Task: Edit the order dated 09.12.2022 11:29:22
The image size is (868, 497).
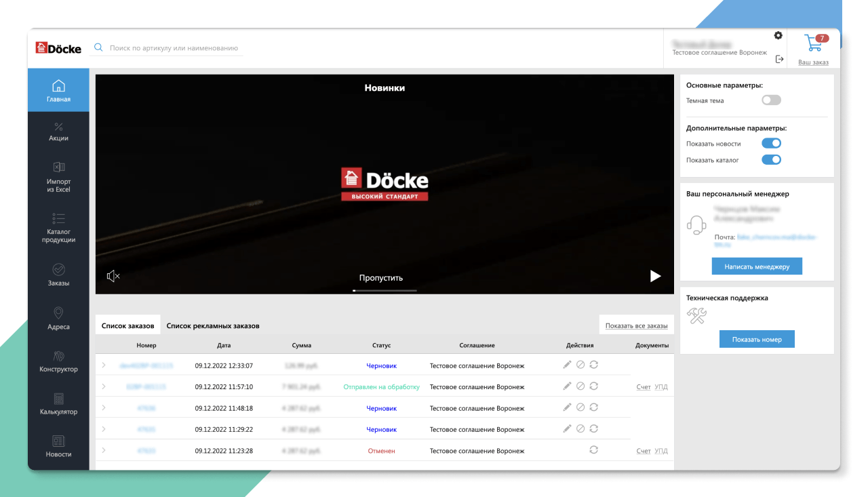Action: tap(567, 429)
